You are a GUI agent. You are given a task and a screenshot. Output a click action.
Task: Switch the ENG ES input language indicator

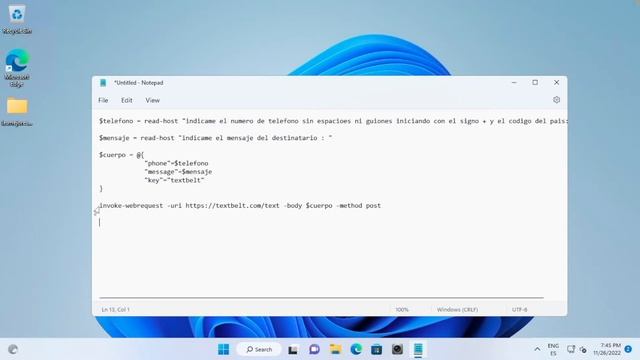pos(553,349)
